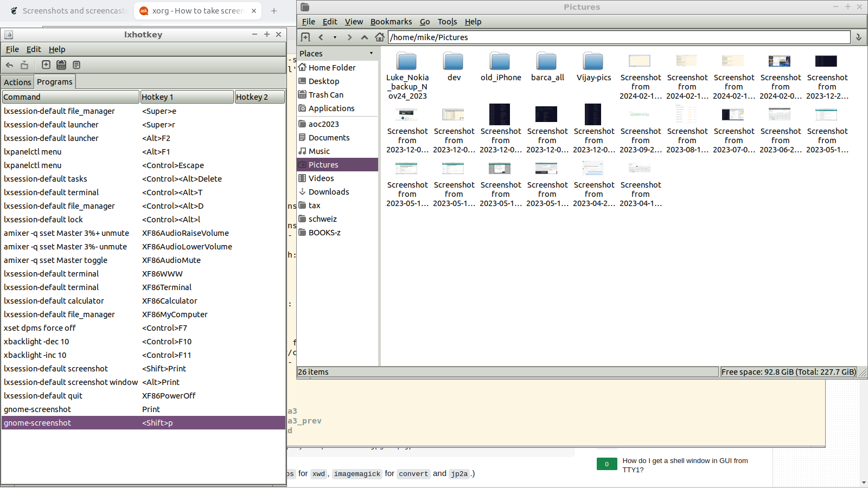868x488 pixels.
Task: Switch to the Actions tab in lxhotkey
Action: tap(17, 81)
